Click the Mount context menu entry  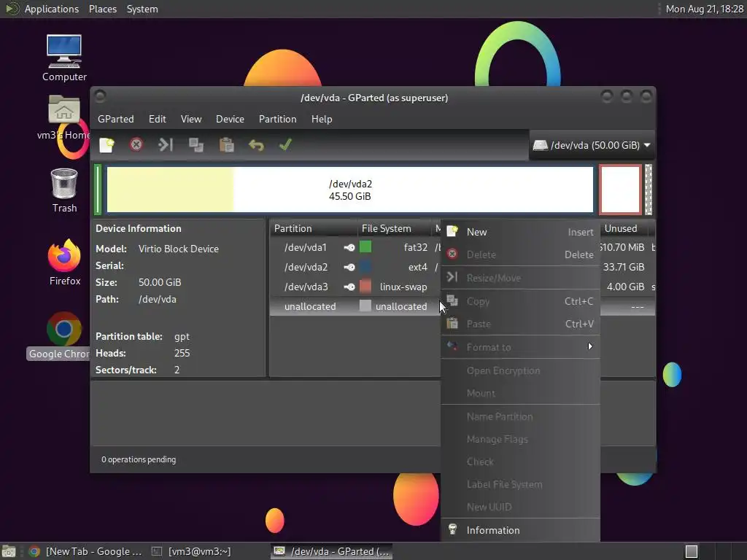coord(520,393)
